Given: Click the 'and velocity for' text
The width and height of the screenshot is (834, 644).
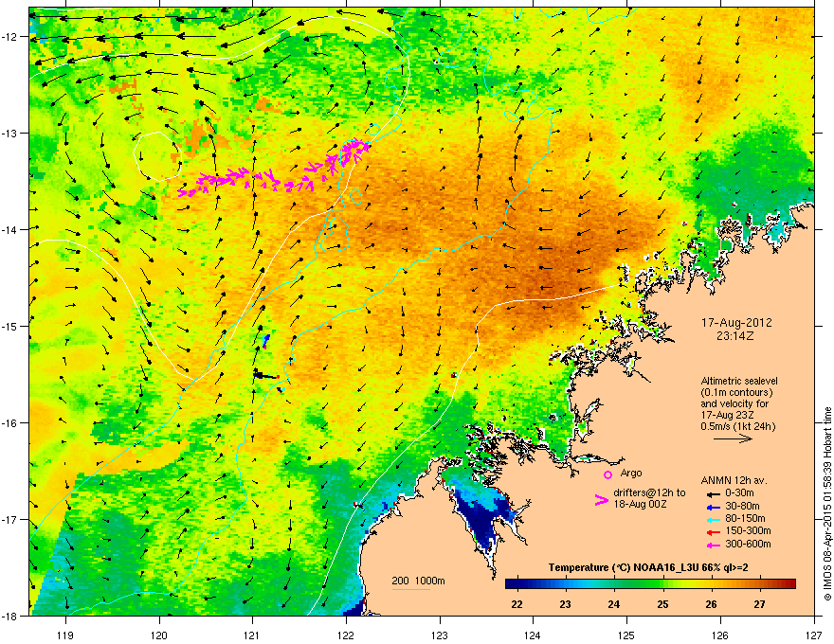Looking at the screenshot, I should pos(734,403).
